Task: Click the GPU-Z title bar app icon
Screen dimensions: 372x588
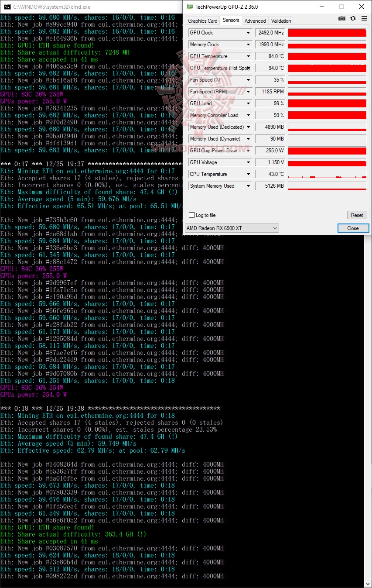Action: pyautogui.click(x=190, y=7)
